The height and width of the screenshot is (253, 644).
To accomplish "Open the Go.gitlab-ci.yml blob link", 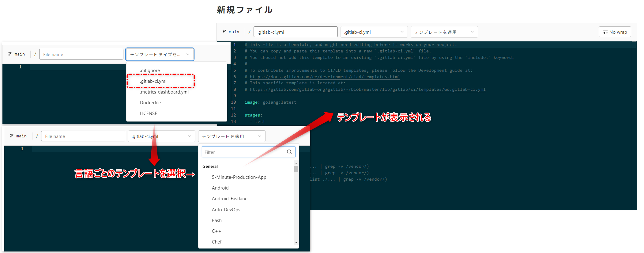I will 367,89.
